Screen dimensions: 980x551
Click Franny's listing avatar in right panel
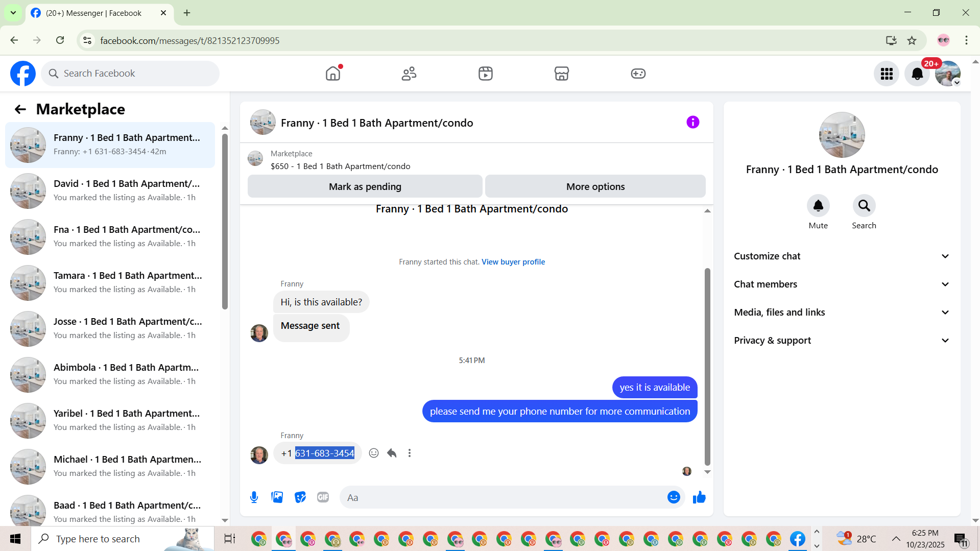(842, 135)
